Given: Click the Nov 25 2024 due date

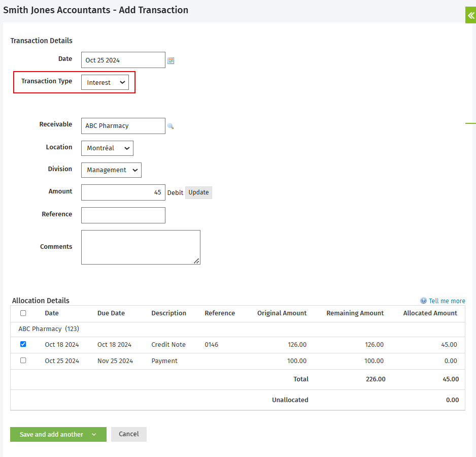Looking at the screenshot, I should pyautogui.click(x=115, y=361).
